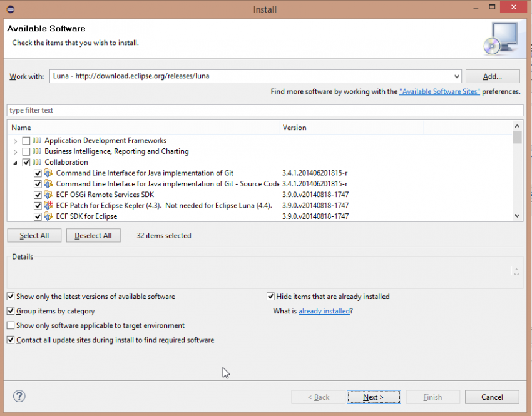Select the patch icon next to ECF Patch for Eclipse Kepler

coord(49,205)
